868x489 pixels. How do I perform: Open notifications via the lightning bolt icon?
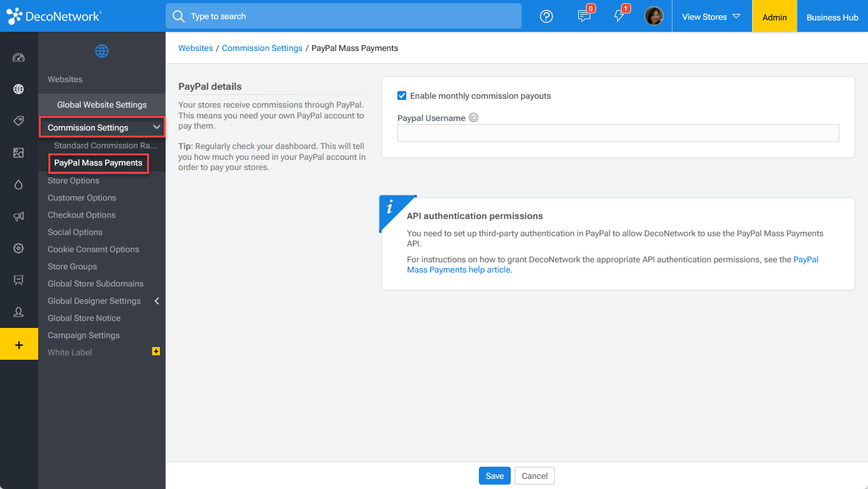pos(619,17)
